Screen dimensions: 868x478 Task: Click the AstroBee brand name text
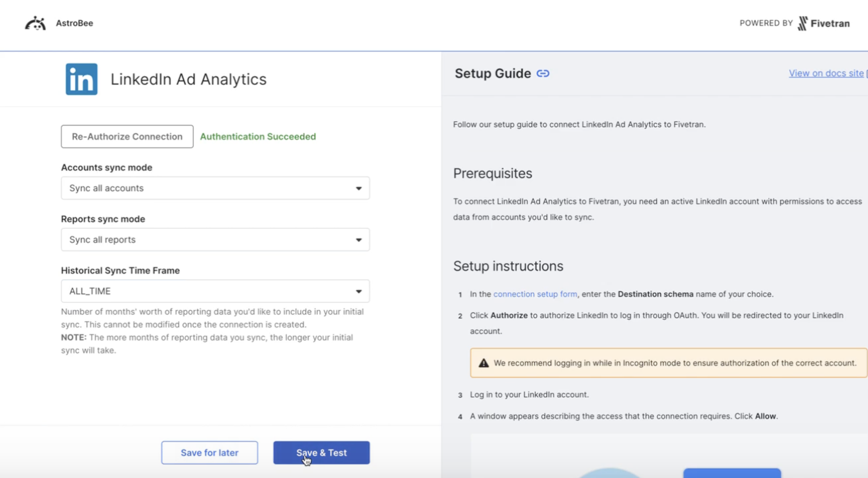click(74, 23)
